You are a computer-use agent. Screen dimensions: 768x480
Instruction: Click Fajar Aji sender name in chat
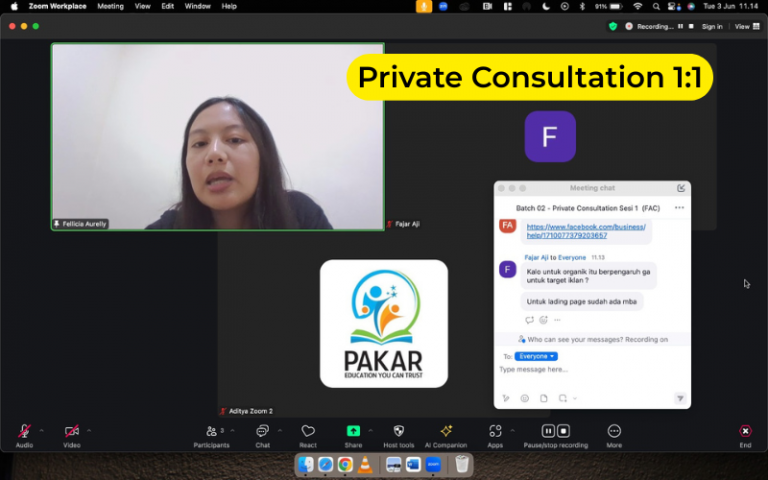[x=536, y=257]
